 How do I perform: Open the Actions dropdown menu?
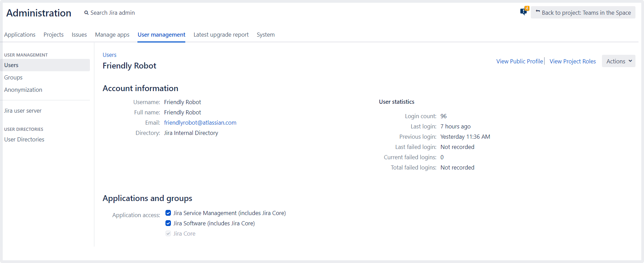click(618, 61)
